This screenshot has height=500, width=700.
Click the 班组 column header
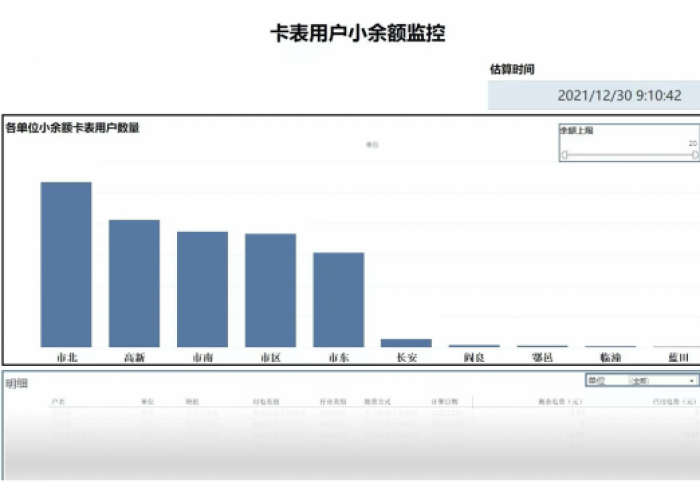click(x=192, y=401)
